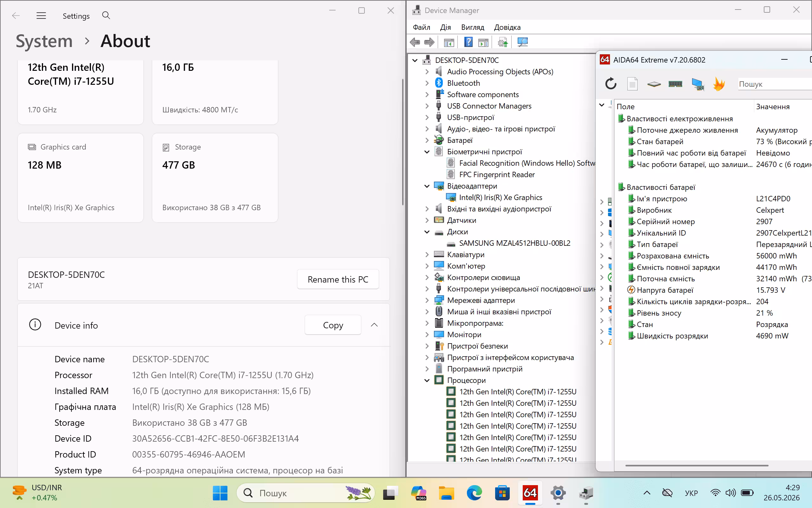The width and height of the screenshot is (812, 508).
Task: Open the Help icon in Device Manager toolbar
Action: coord(468,42)
